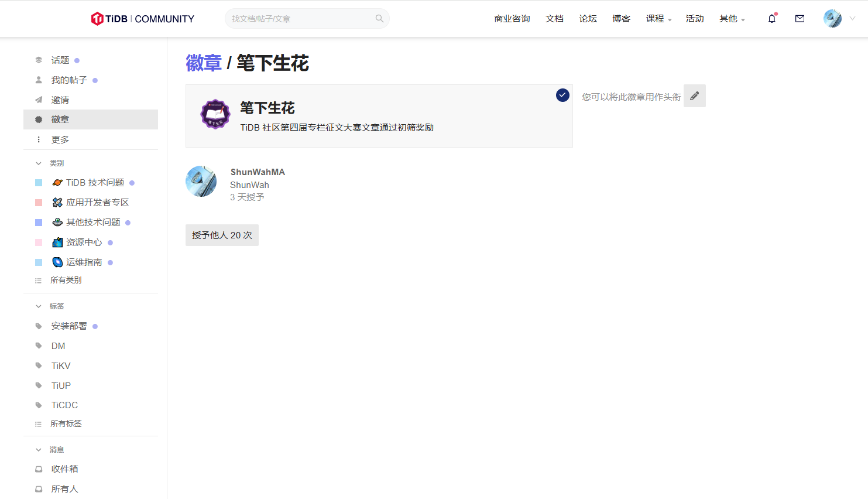Collapse the 类别 section
Image resolution: width=868 pixels, height=499 pixels.
55,163
